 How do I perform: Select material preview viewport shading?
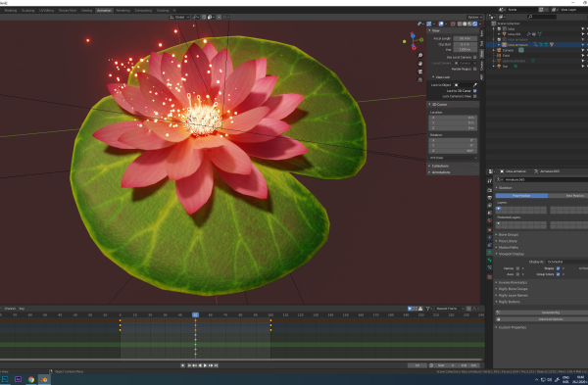point(469,24)
